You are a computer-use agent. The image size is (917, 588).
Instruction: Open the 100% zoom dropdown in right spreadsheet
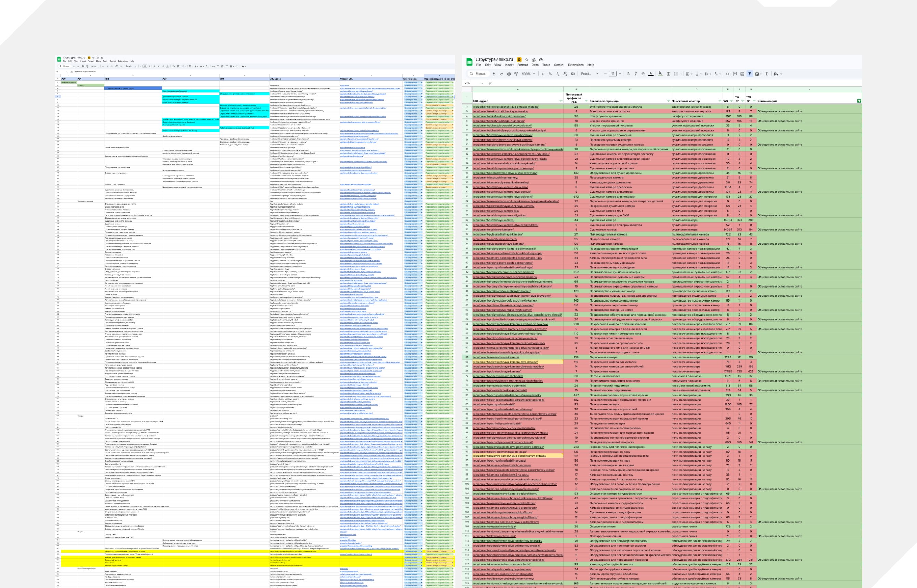pos(528,74)
